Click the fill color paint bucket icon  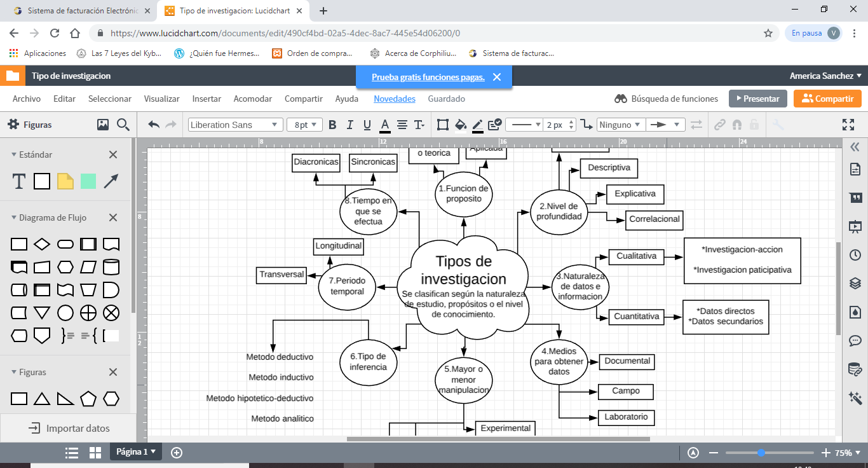(x=461, y=125)
